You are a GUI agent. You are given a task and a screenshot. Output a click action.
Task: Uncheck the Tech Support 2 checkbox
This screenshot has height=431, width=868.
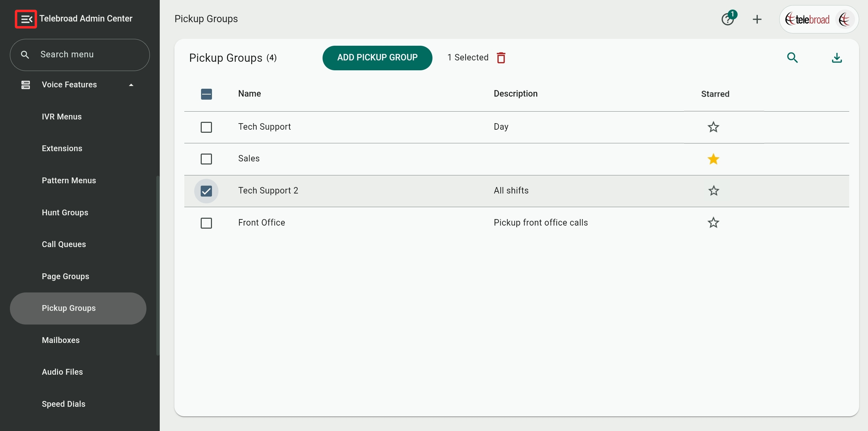[x=206, y=191]
